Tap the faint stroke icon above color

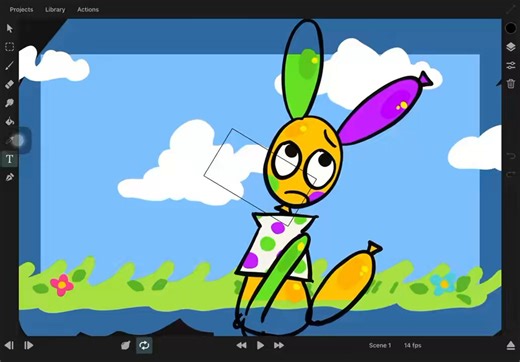coord(511,9)
